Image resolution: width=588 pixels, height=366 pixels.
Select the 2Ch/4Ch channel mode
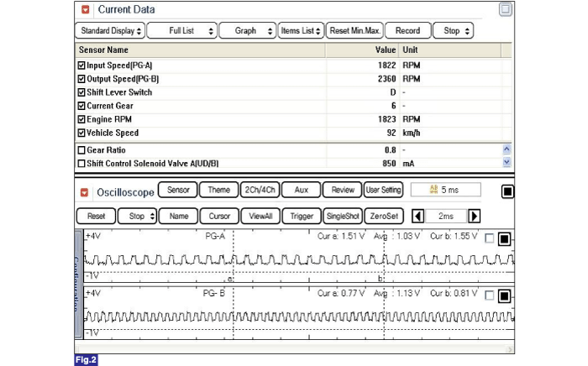[259, 191]
